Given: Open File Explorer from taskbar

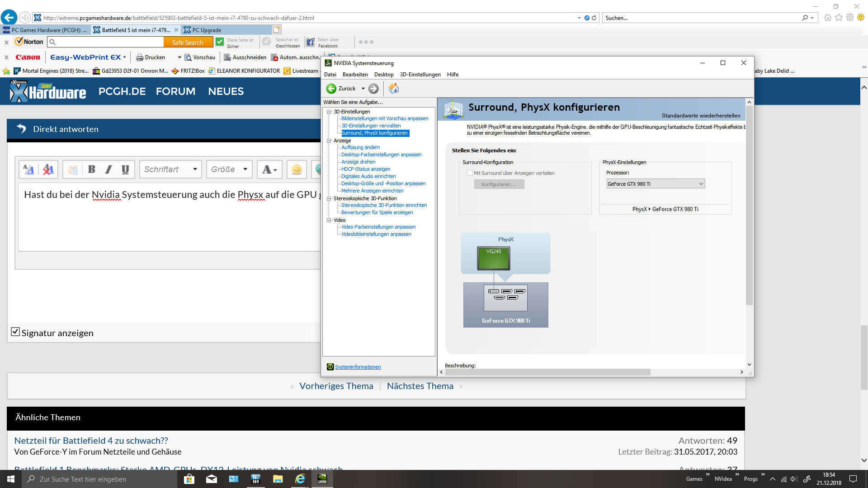Looking at the screenshot, I should tap(278, 479).
